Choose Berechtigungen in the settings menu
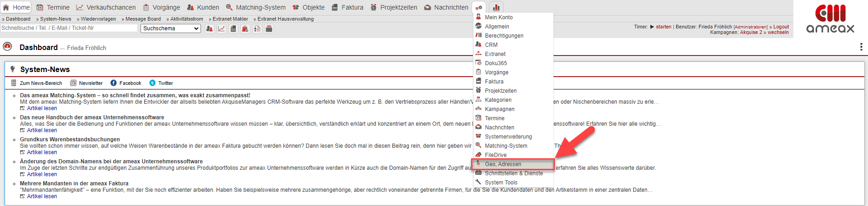The height and width of the screenshot is (206, 868). click(504, 36)
